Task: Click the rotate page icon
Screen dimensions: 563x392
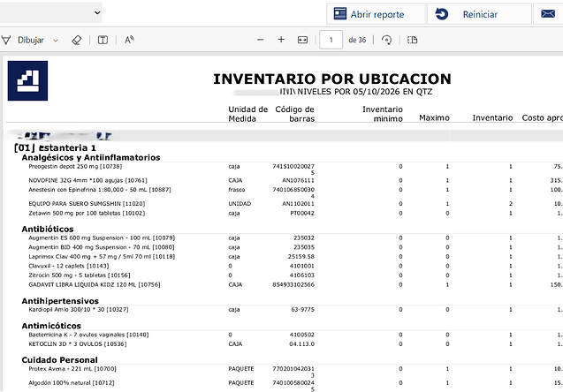Action: coord(386,40)
